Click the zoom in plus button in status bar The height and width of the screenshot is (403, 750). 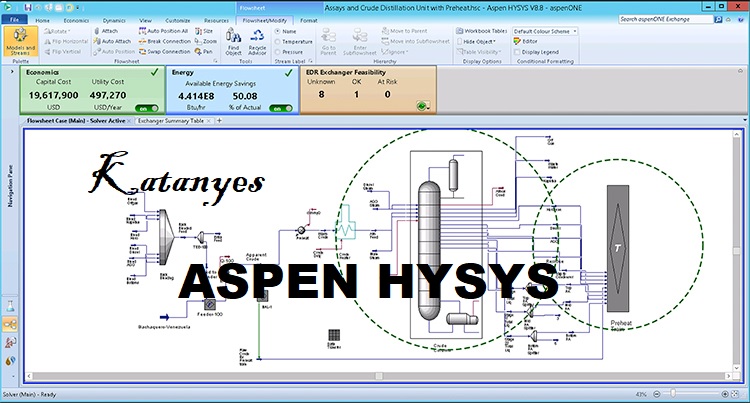(x=725, y=394)
